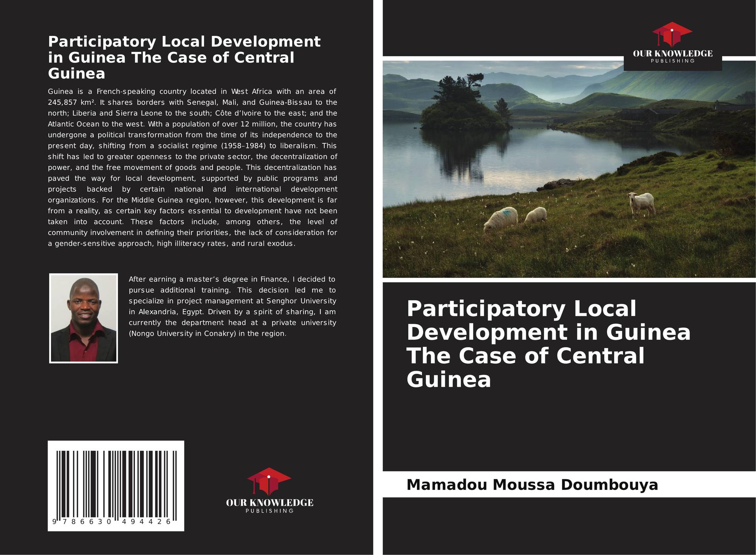Click the back cover title heading
The width and height of the screenshot is (756, 555).
click(x=184, y=57)
